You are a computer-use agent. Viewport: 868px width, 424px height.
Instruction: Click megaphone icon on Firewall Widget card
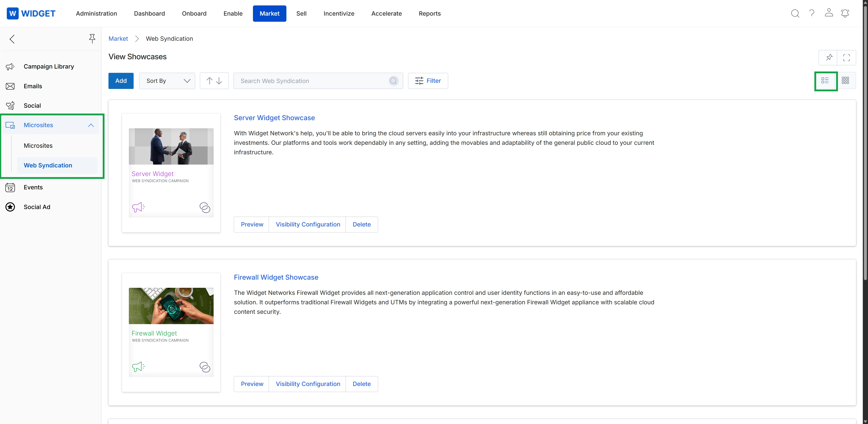[139, 367]
